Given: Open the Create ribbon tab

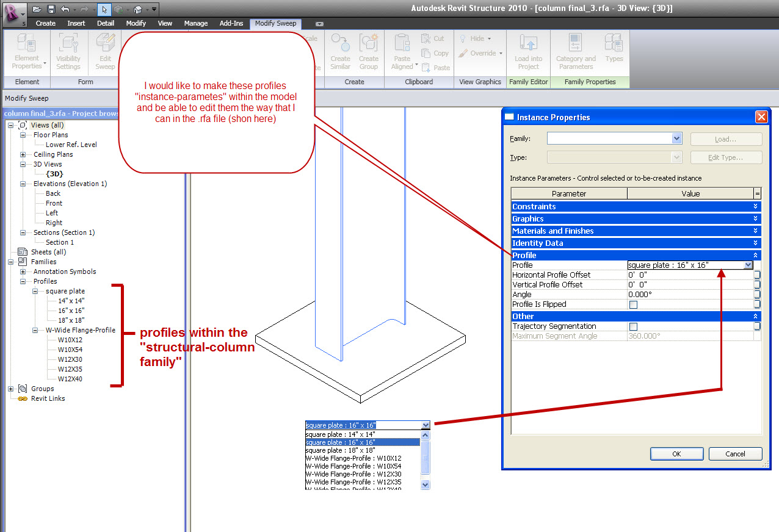Looking at the screenshot, I should coord(46,23).
